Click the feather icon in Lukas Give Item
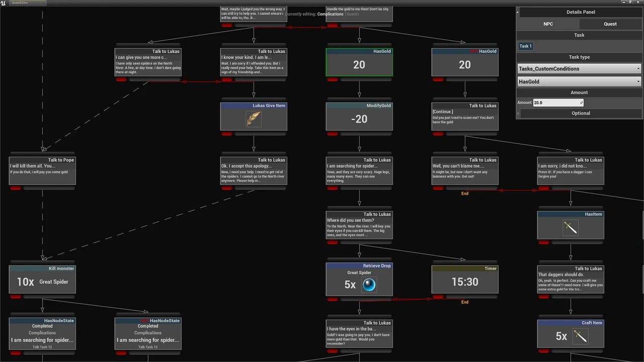The image size is (644, 362). pos(254,119)
